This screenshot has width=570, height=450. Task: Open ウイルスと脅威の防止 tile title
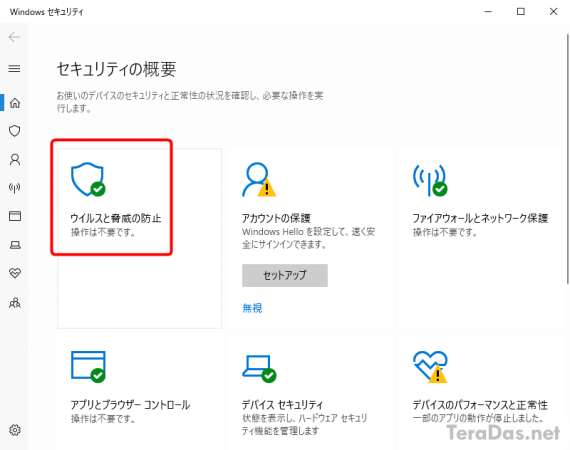pos(116,218)
